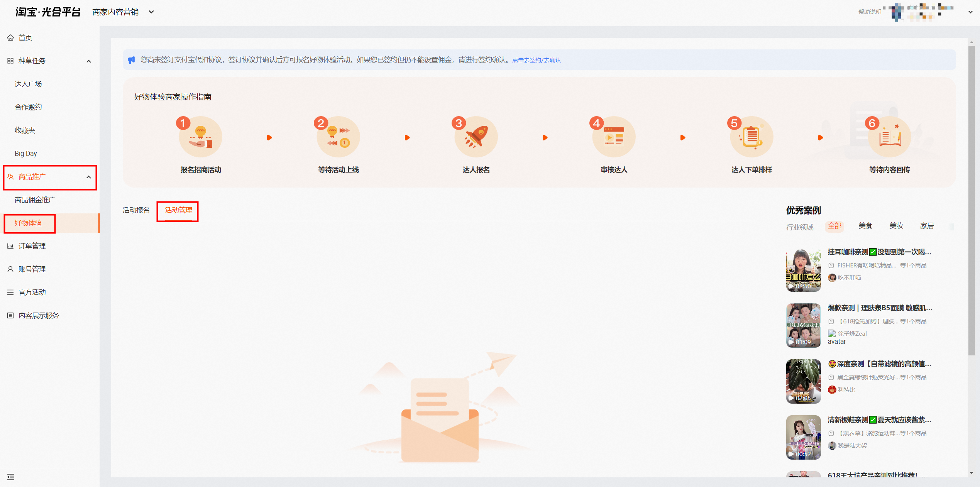Click the megaphone notice icon
Image resolution: width=980 pixels, height=487 pixels.
point(132,60)
